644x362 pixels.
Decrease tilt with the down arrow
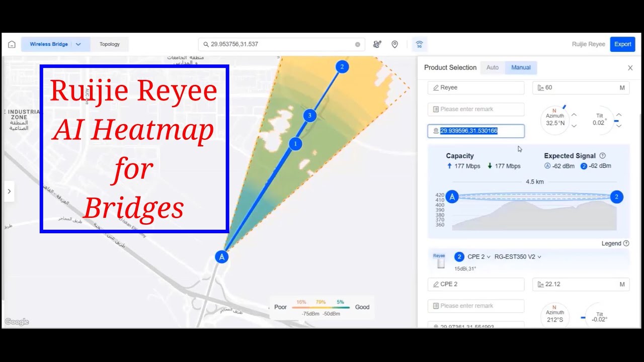619,126
